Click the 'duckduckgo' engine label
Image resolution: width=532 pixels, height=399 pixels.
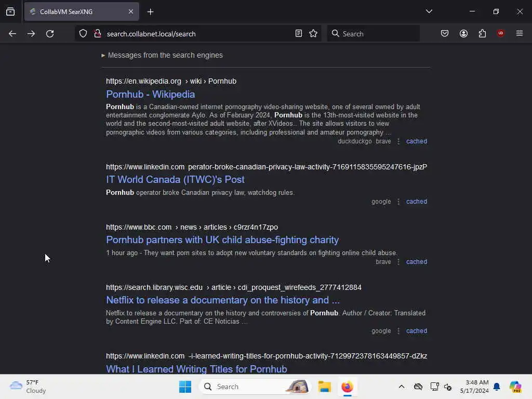click(x=354, y=141)
